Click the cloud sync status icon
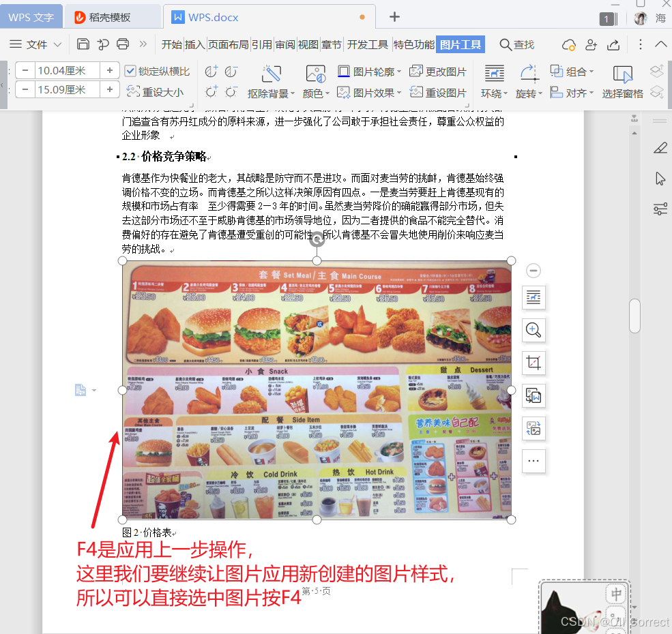Viewport: 672px width, 634px height. pos(569,44)
